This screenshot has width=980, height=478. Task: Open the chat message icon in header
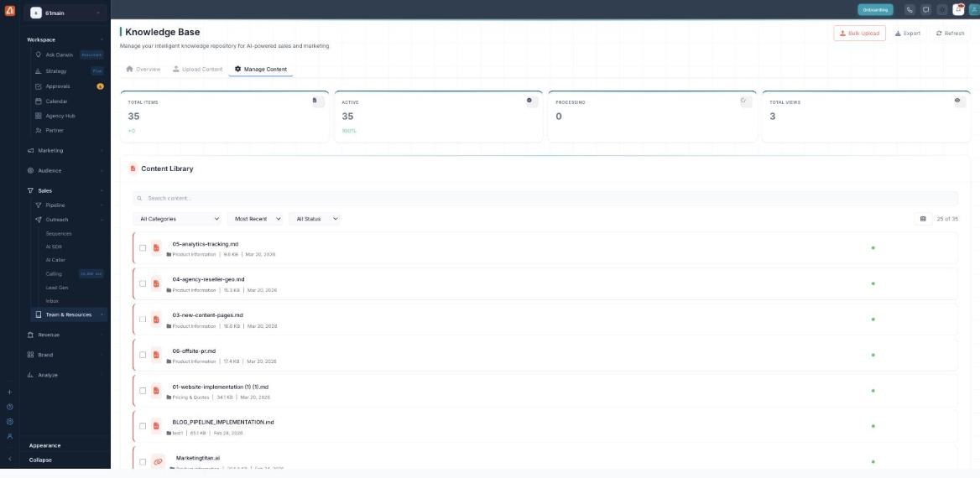click(926, 10)
